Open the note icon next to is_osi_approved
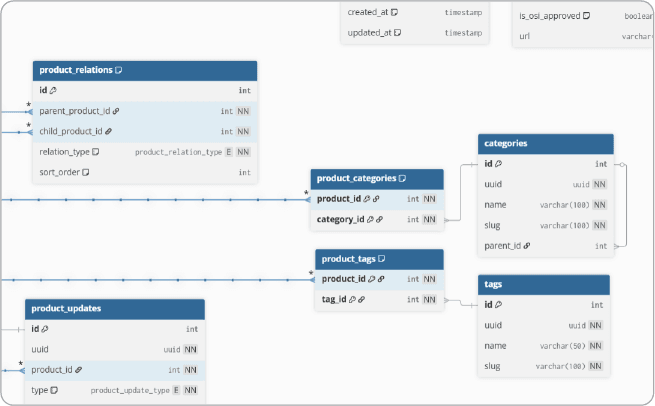655x406 pixels. (586, 16)
